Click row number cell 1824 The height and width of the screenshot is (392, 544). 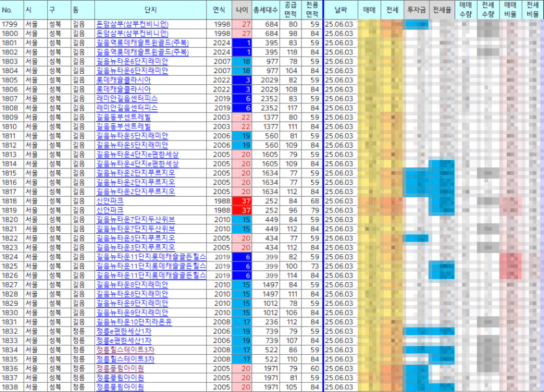coord(12,257)
